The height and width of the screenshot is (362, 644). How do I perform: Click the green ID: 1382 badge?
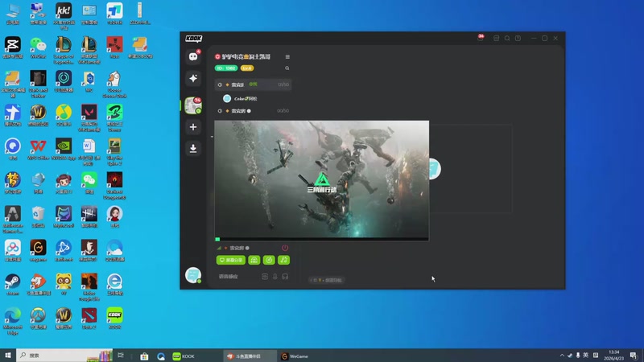pyautogui.click(x=226, y=68)
